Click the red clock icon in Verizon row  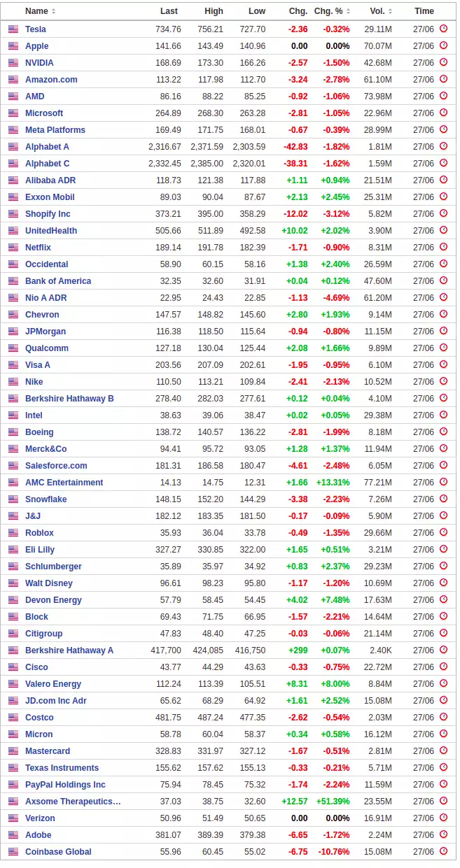pos(443,818)
